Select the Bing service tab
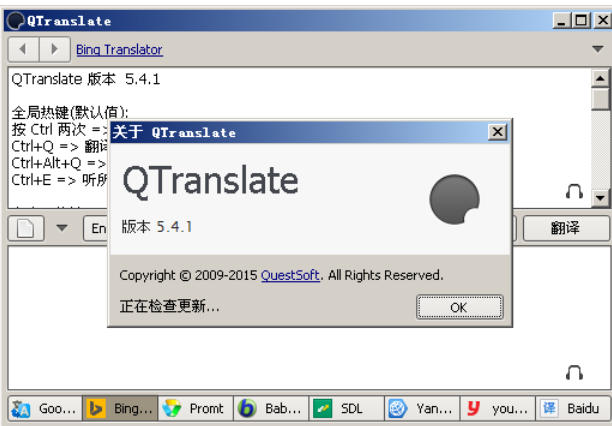Image resolution: width=612 pixels, height=426 pixels. (x=120, y=408)
